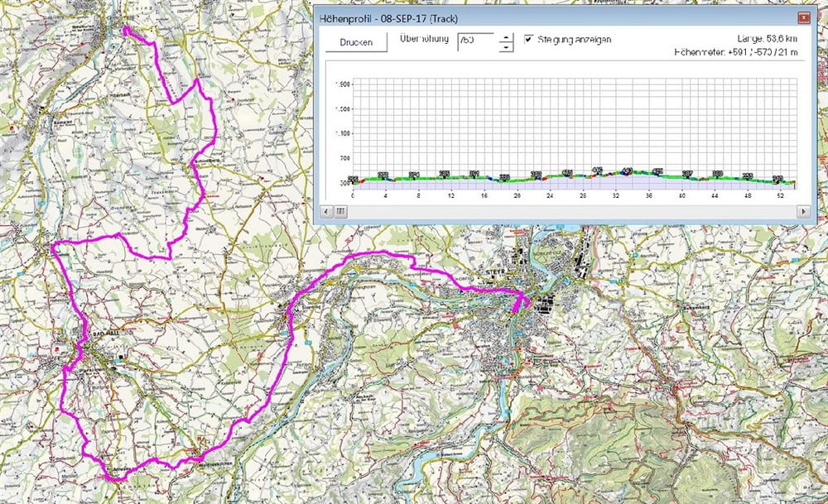Decrease Überhöhung with the down arrow
This screenshot has width=828, height=504.
[505, 47]
